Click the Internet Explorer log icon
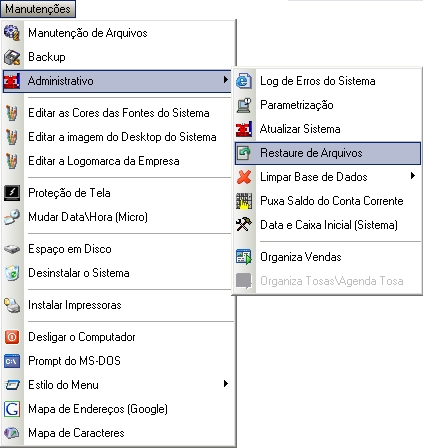This screenshot has width=423, height=448. point(244,81)
